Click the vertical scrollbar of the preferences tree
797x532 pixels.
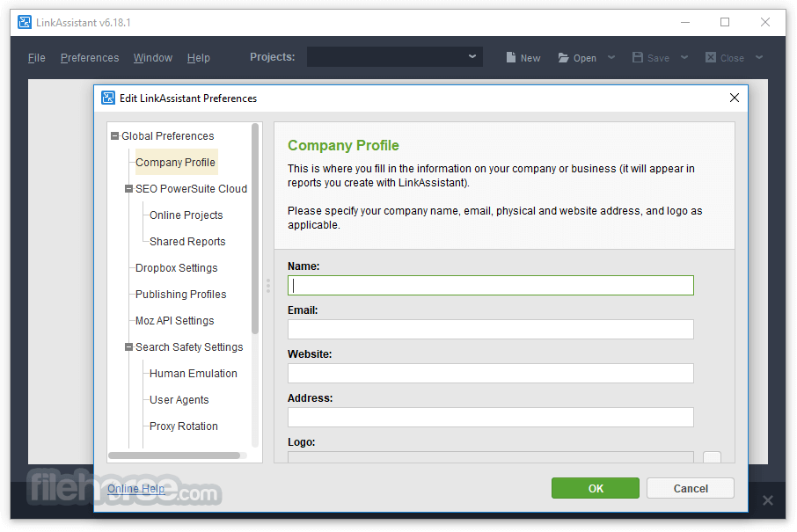pos(255,229)
